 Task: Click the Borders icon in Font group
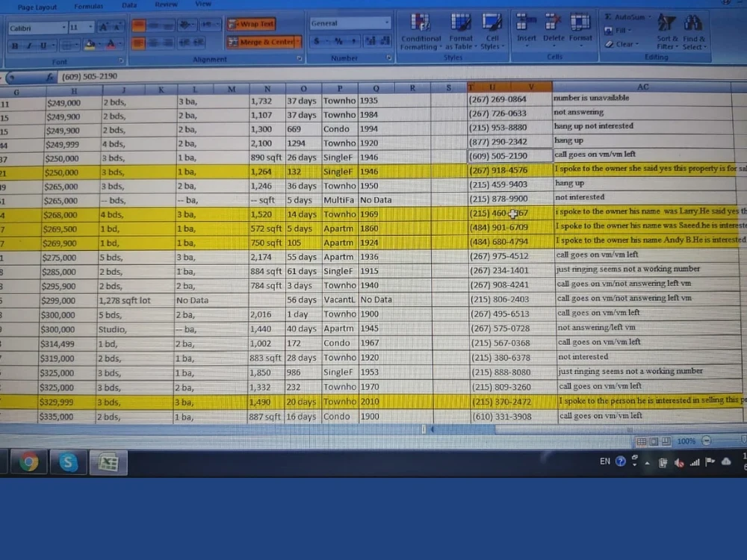[x=66, y=46]
